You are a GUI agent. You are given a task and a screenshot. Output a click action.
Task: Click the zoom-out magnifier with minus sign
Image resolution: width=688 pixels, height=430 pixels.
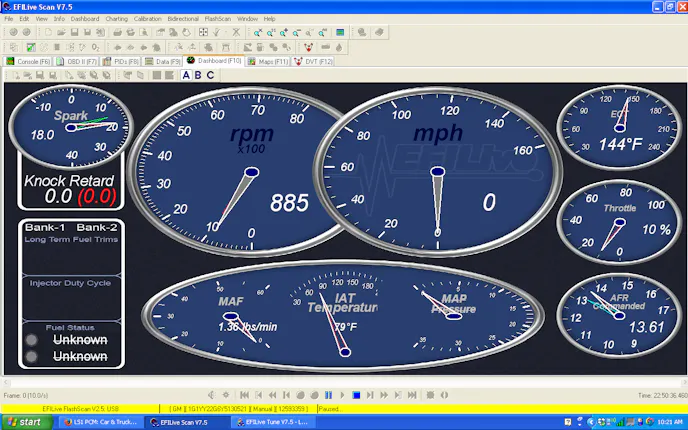297,32
